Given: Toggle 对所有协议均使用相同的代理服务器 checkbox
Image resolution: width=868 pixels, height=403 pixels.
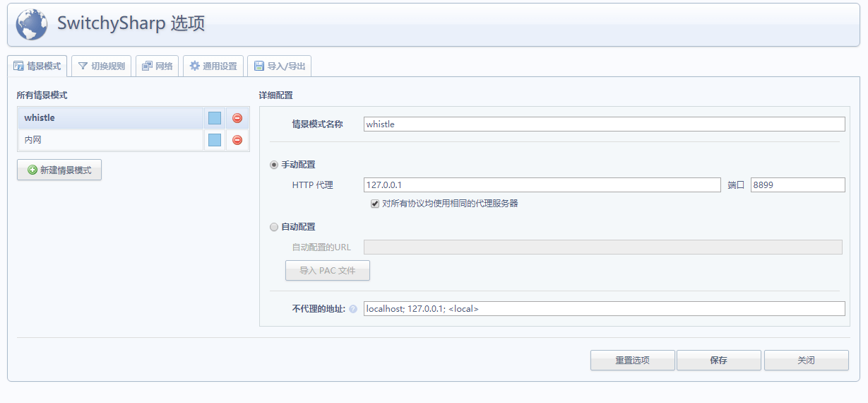Looking at the screenshot, I should [x=376, y=204].
